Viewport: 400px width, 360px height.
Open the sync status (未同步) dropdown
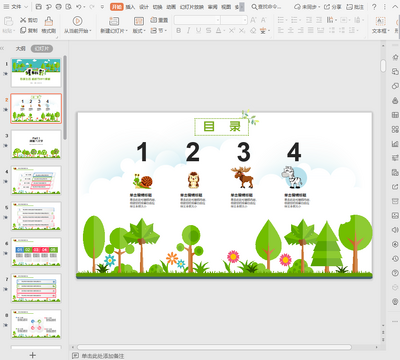307,7
